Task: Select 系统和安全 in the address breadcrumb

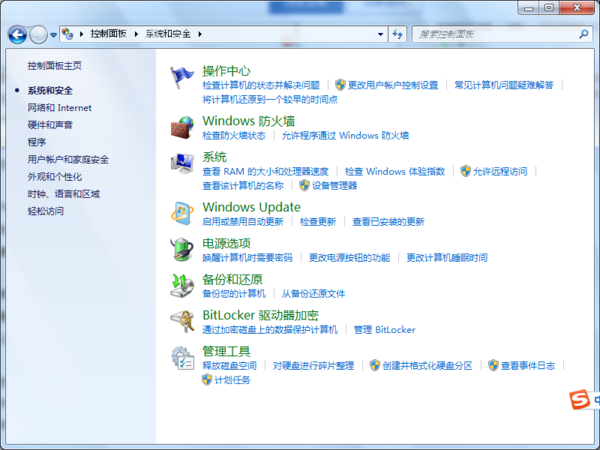Action: pyautogui.click(x=168, y=34)
